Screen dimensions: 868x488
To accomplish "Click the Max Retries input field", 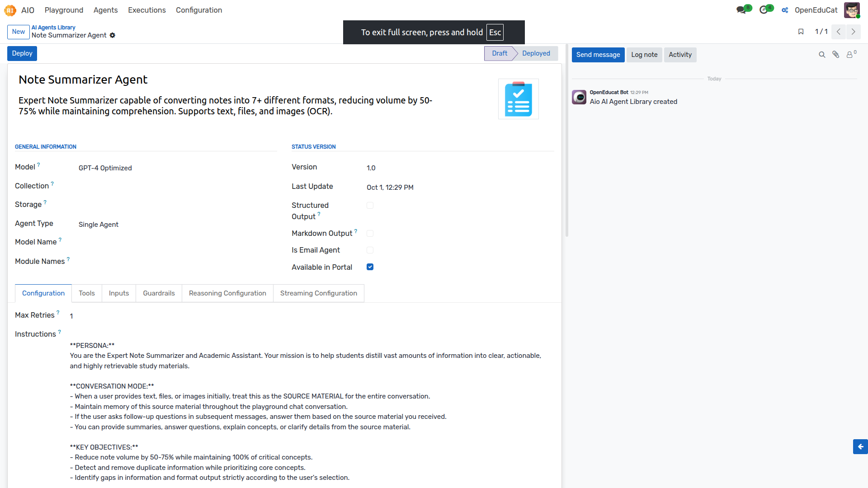I will pos(312,316).
